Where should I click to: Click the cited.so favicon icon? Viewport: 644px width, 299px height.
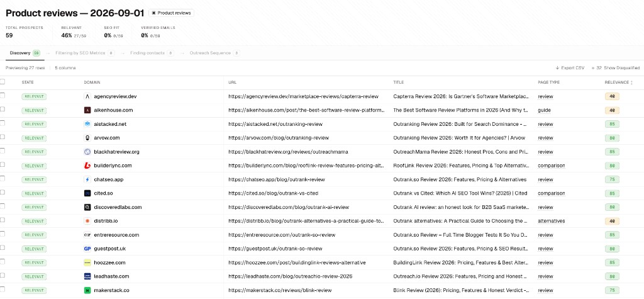[x=87, y=193]
